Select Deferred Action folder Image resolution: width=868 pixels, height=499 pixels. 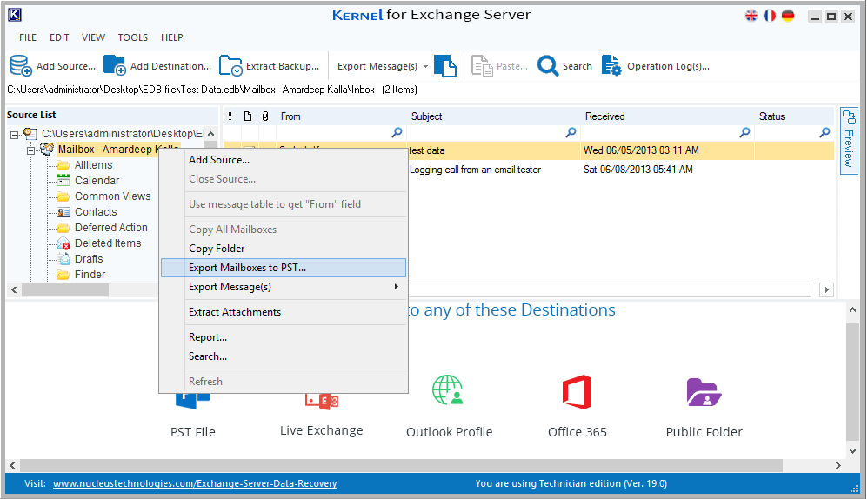[110, 228]
